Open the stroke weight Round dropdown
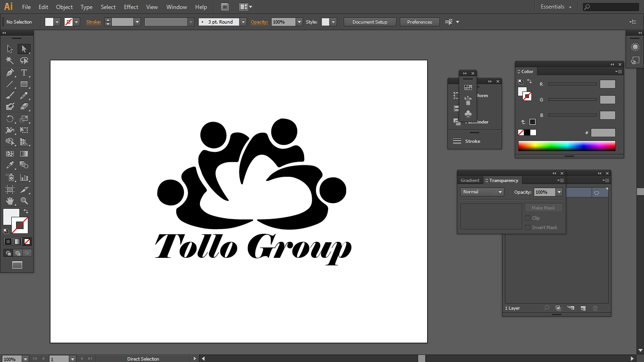Viewport: 644px width, 362px height. 242,22
